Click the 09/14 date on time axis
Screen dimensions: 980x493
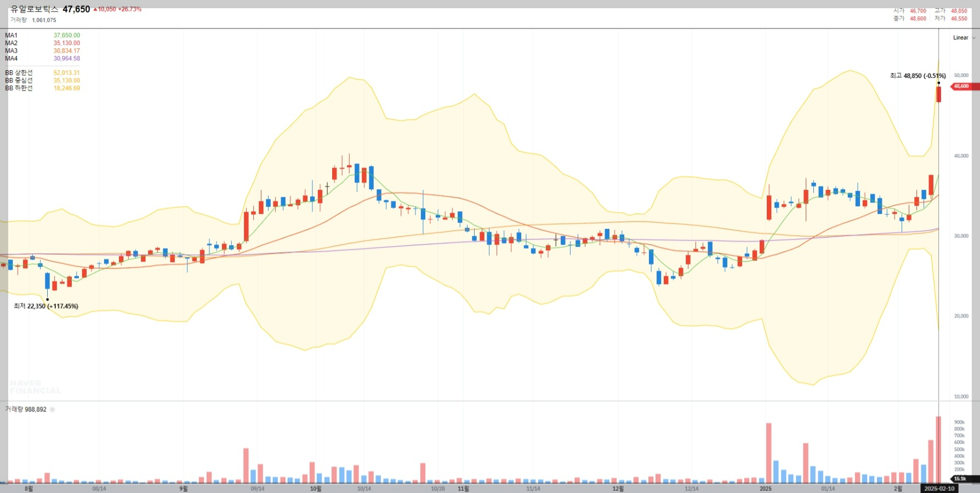(258, 489)
